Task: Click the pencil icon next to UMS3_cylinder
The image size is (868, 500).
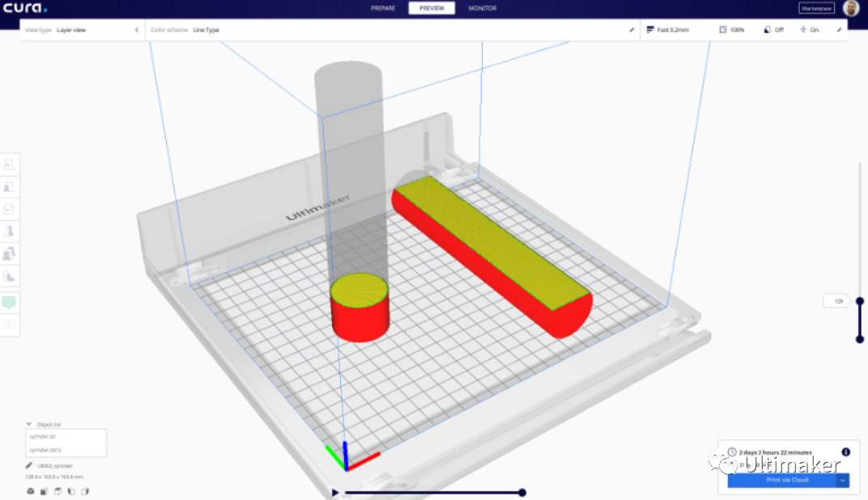Action: pyautogui.click(x=29, y=466)
